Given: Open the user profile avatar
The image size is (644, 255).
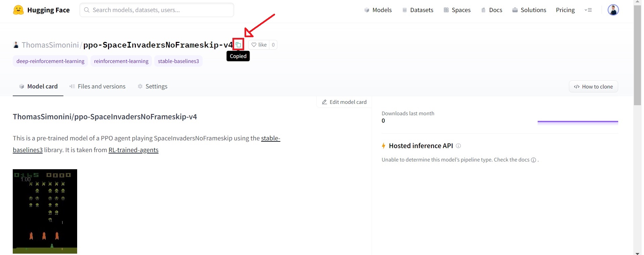Looking at the screenshot, I should (613, 10).
